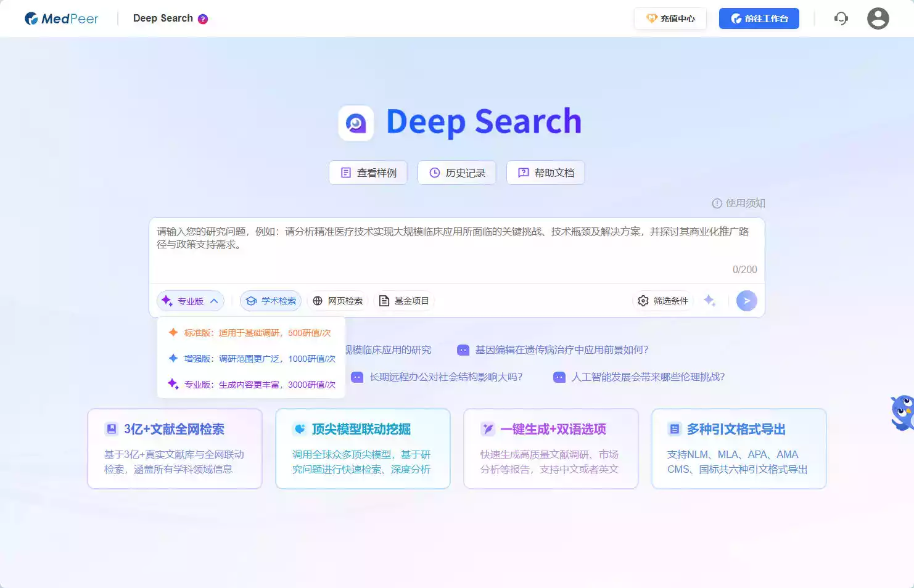Open the 充值中心 recharge center

click(670, 18)
